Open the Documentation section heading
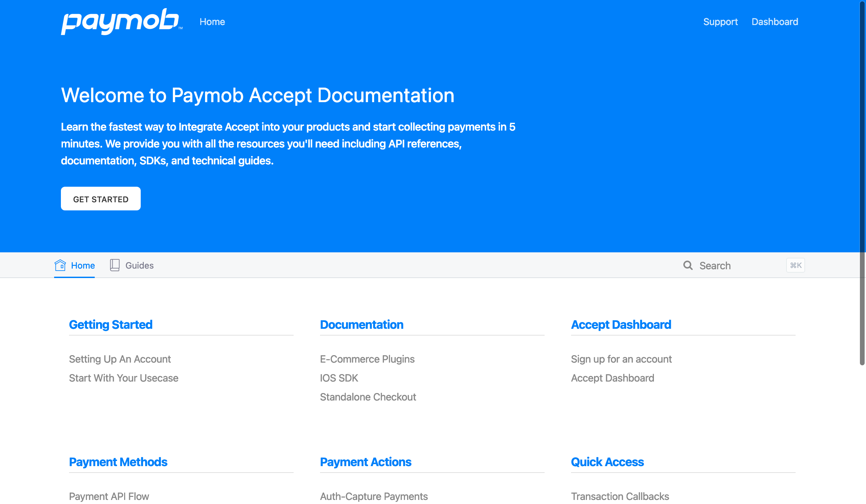 point(362,325)
